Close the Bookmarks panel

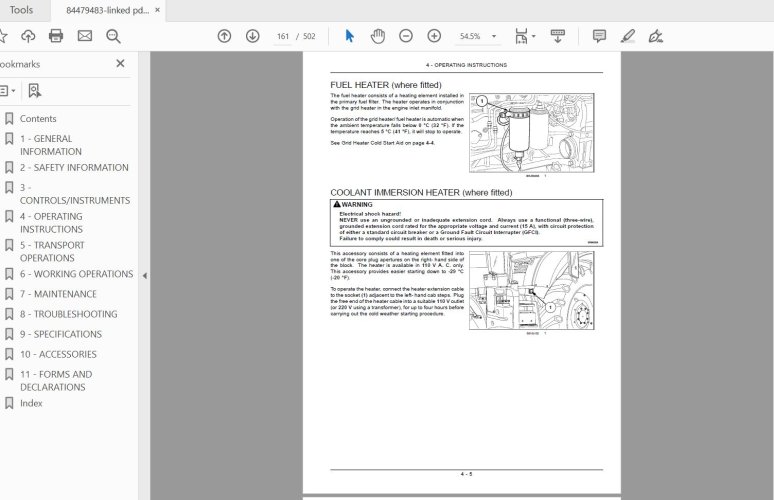pyautogui.click(x=120, y=63)
